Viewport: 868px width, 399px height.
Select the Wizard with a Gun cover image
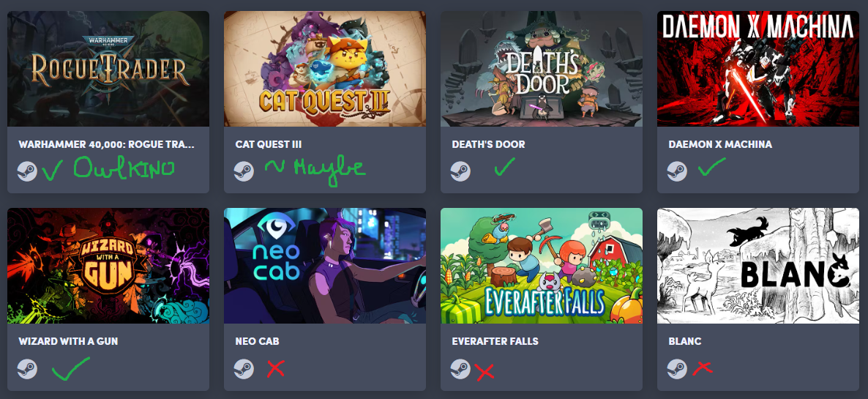pyautogui.click(x=108, y=266)
